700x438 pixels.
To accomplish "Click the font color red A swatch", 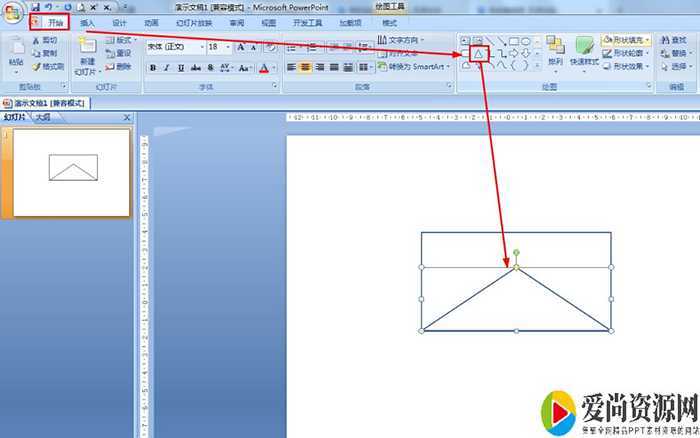I will point(264,68).
